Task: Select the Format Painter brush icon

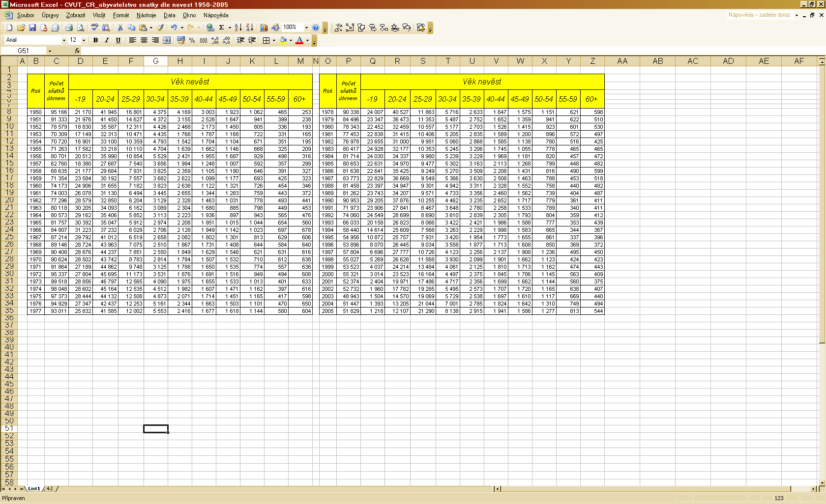Action: (x=160, y=28)
